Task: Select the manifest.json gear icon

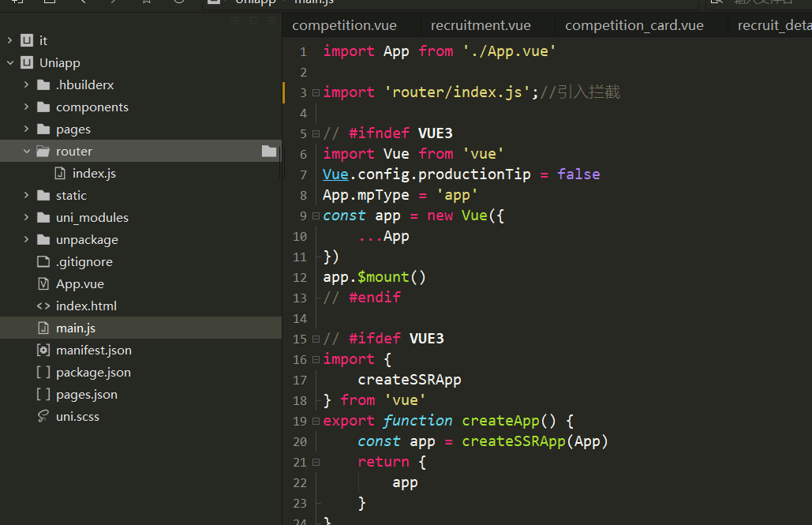Action: tap(43, 351)
